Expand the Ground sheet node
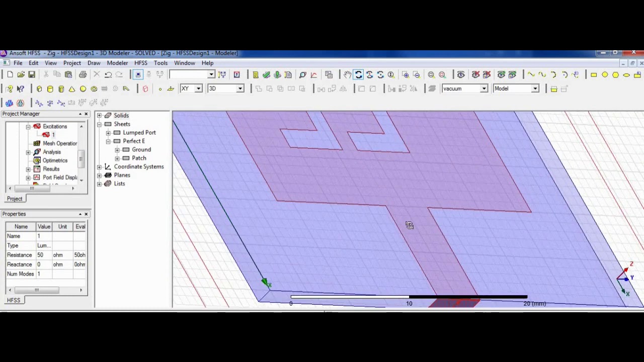Screen dimensions: 644x362 point(117,150)
